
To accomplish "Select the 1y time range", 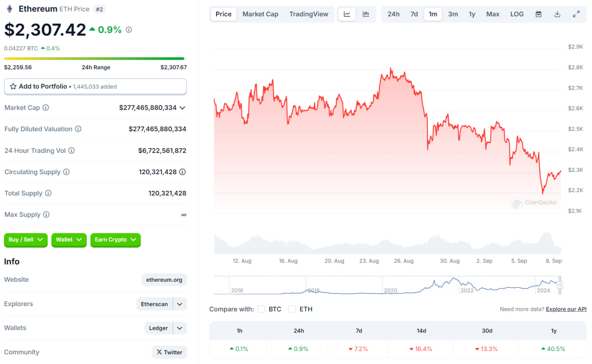I will click(472, 14).
